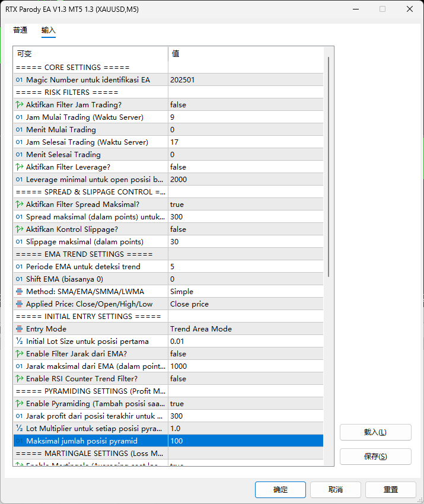This screenshot has height=504, width=424.
Task: Click the ½ icon beside Initial Lot Size
Action: 19,342
